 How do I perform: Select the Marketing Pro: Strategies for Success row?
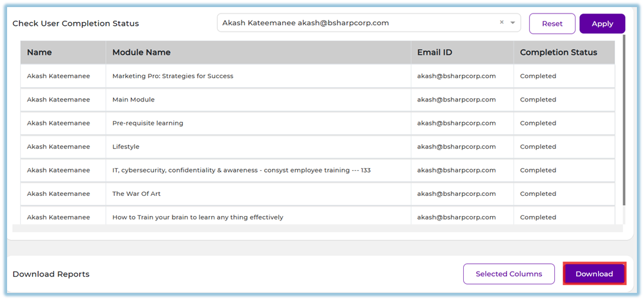point(172,76)
